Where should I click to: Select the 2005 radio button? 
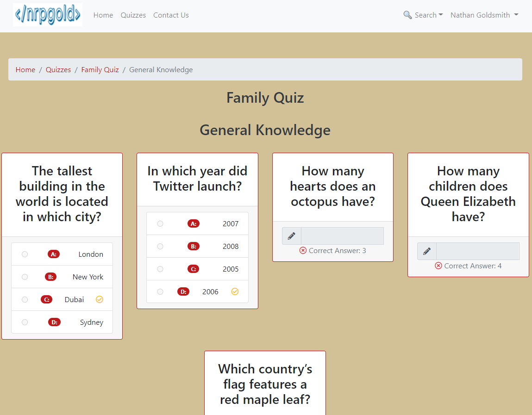[160, 269]
